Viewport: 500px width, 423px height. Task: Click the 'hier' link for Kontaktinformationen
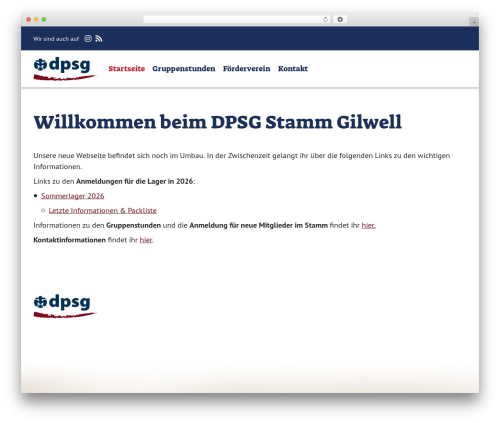(x=146, y=240)
